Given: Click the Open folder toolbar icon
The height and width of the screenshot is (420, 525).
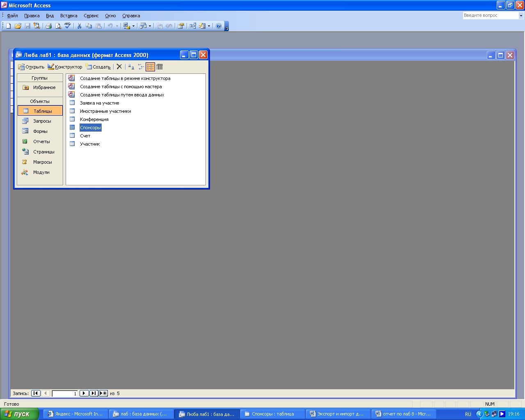Looking at the screenshot, I should point(18,26).
